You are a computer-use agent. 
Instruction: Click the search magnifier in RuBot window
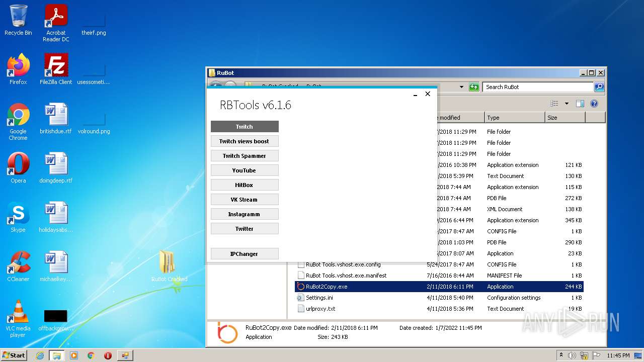pos(599,87)
